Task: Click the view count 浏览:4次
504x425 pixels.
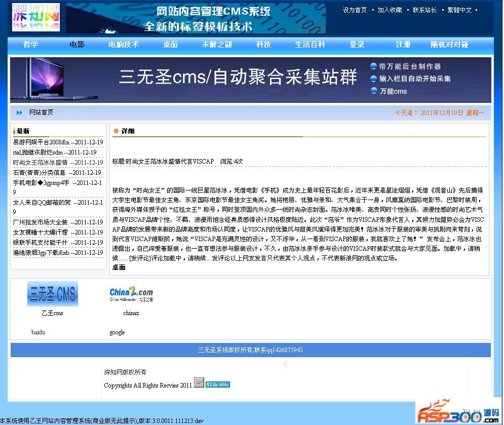Action: (x=231, y=162)
